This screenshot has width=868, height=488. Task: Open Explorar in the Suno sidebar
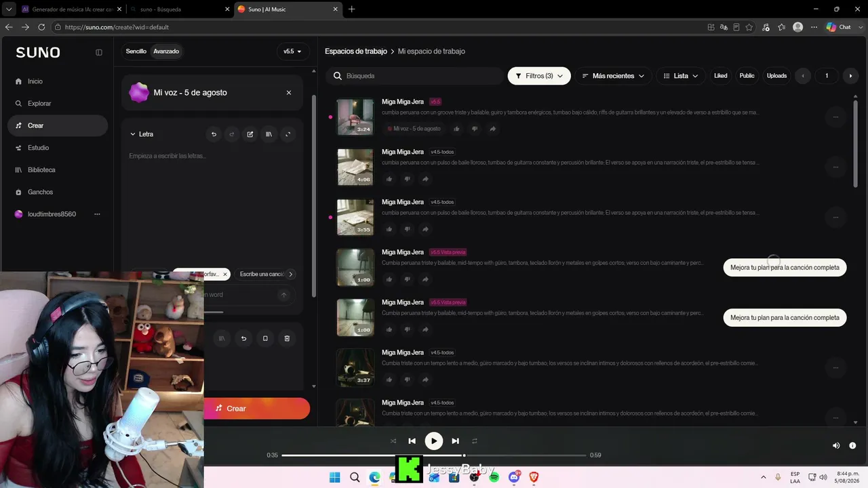[39, 104]
